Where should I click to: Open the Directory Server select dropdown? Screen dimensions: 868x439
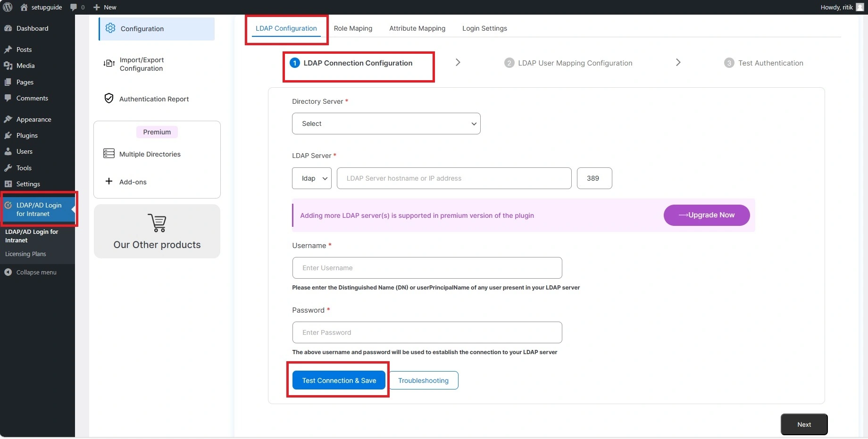click(386, 124)
